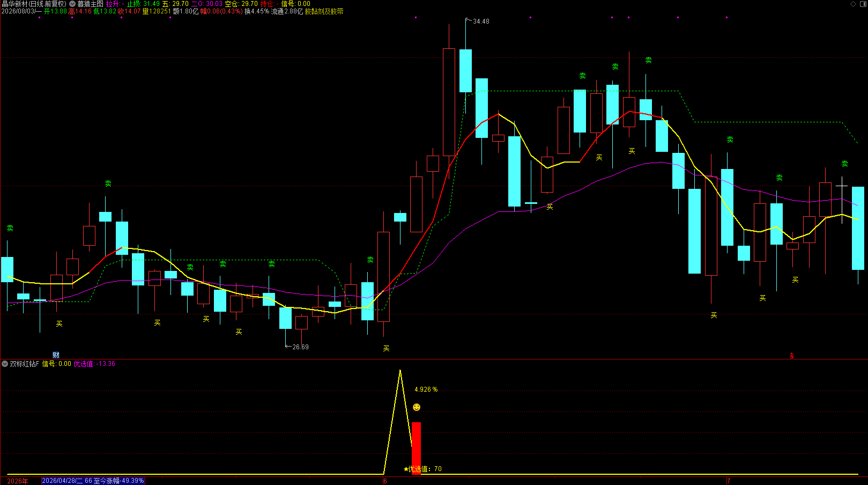This screenshot has width=868, height=485.
Task: Click the month 7 marker on time axis
Action: coord(729,481)
